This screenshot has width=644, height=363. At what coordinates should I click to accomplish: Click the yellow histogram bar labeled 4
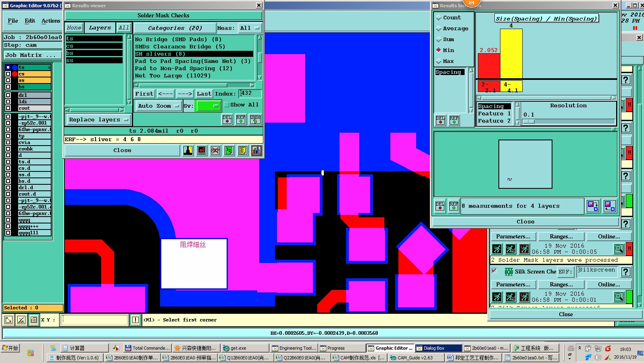(x=511, y=53)
